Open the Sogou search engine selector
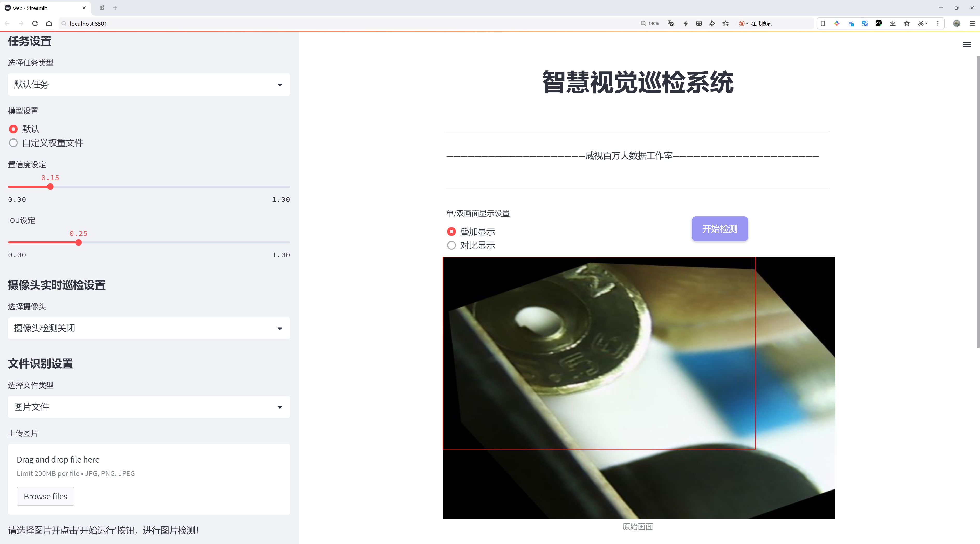Image resolution: width=980 pixels, height=544 pixels. (744, 24)
